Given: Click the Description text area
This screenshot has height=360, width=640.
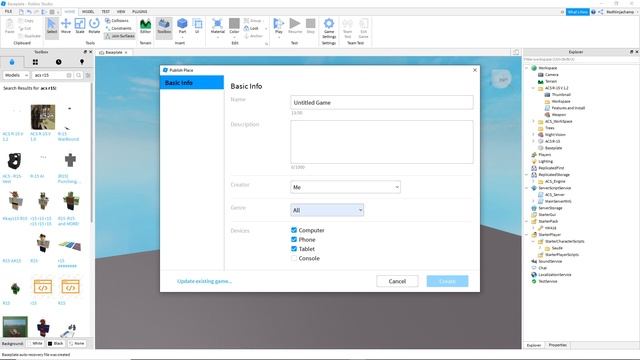Looking at the screenshot, I should 382,142.
